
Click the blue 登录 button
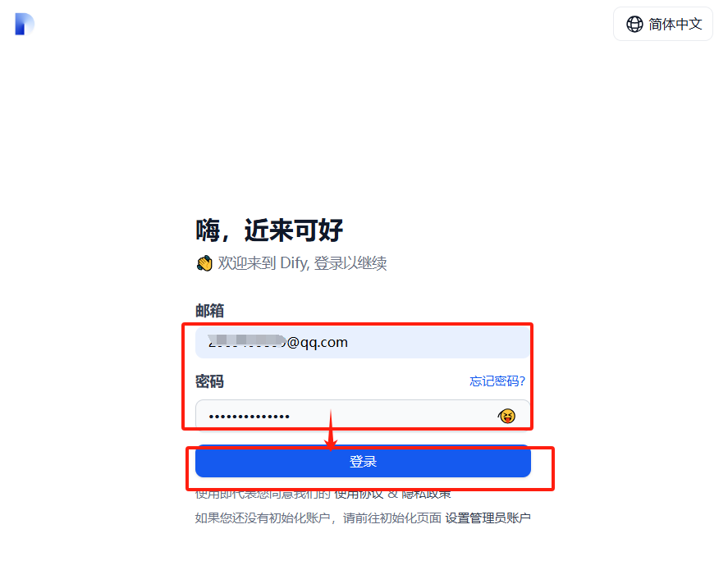tap(363, 462)
